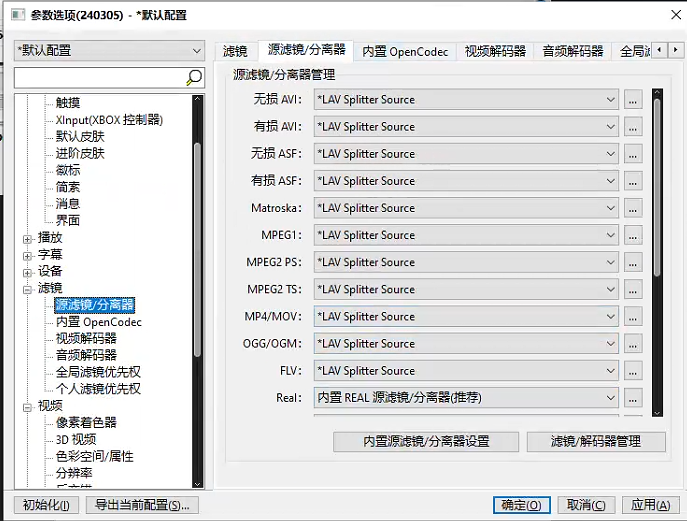Open the 默认配置 profile dropdown
The width and height of the screenshot is (687, 521).
pos(109,50)
